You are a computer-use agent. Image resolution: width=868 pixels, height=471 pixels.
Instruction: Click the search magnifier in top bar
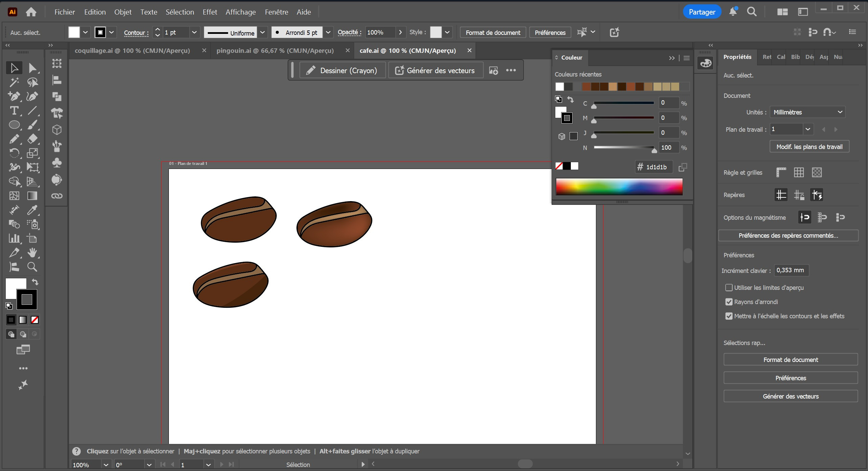click(752, 12)
